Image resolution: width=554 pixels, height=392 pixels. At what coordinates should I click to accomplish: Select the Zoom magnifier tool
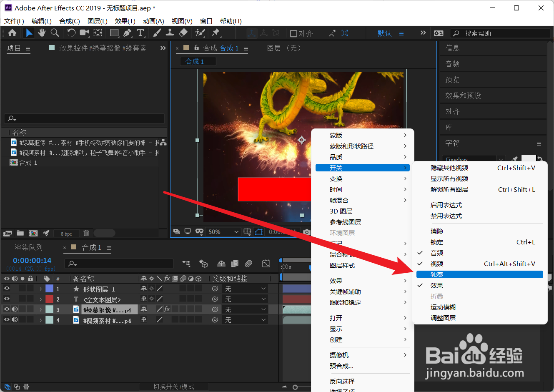(55, 33)
